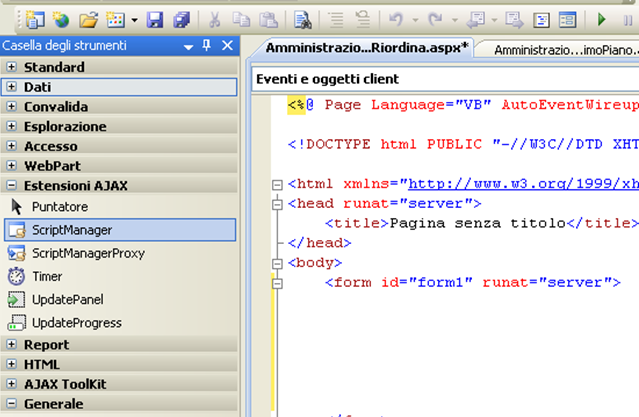The image size is (639, 417).
Task: Expand the Dati toolbox group
Action: 11,87
